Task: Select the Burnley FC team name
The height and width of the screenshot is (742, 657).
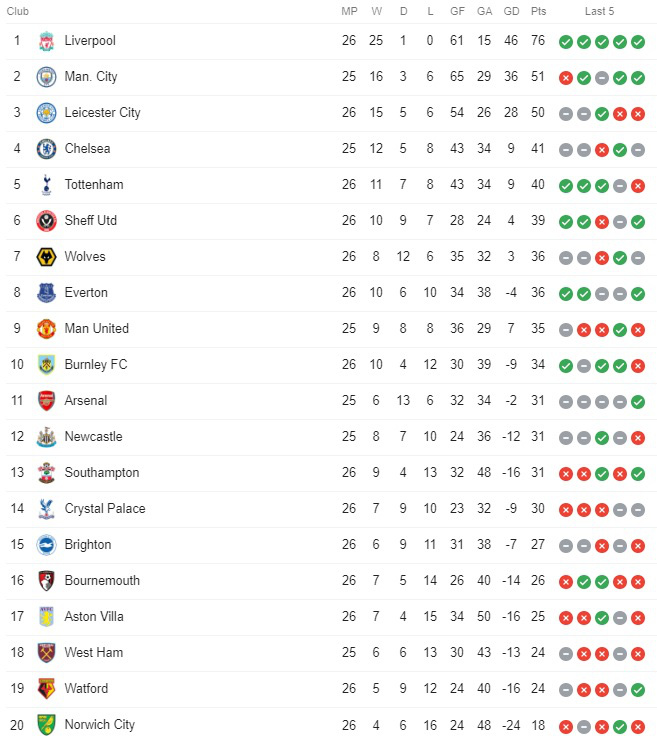Action: (96, 365)
